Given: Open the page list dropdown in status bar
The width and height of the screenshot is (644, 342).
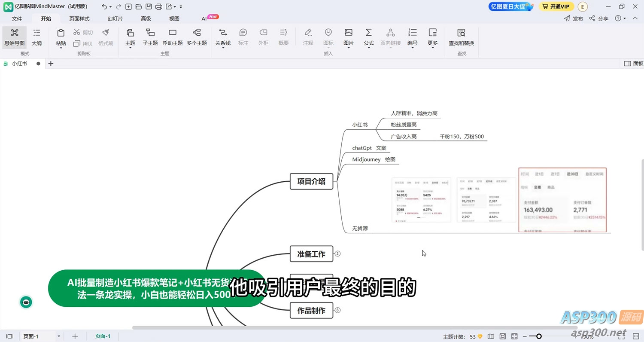Looking at the screenshot, I should (x=59, y=336).
